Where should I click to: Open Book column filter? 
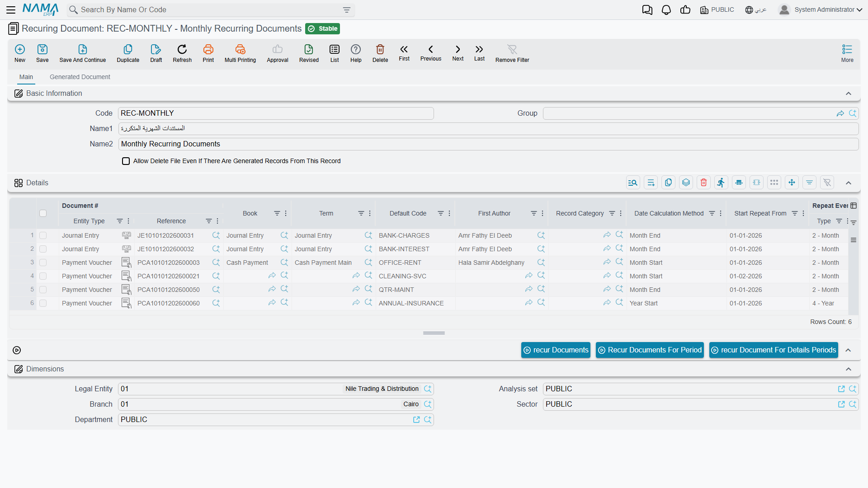[277, 213]
